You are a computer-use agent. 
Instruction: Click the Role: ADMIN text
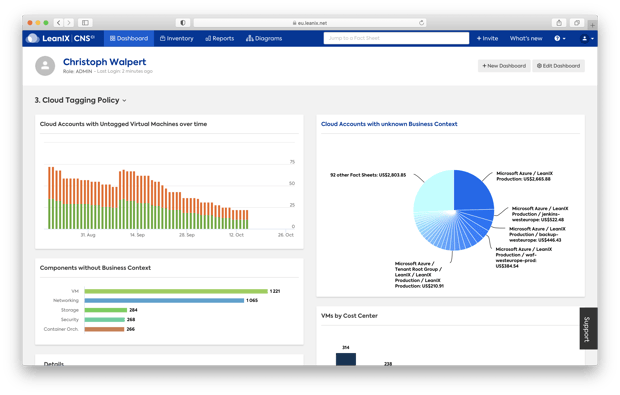point(77,71)
